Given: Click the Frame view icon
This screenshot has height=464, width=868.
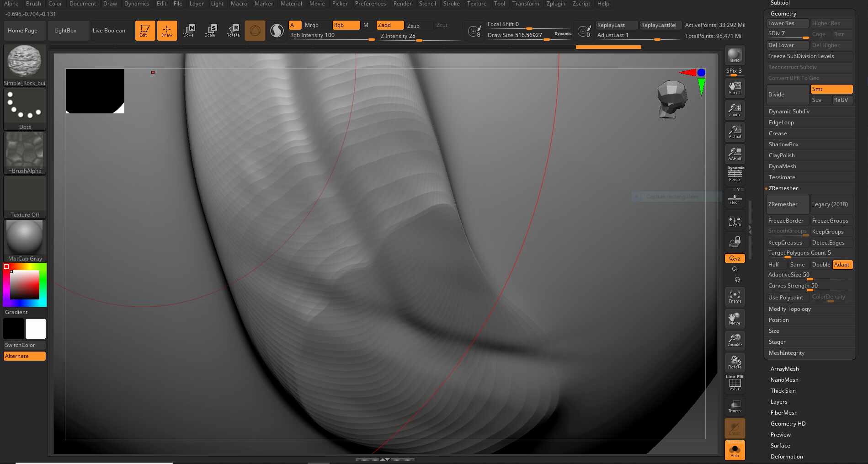Looking at the screenshot, I should (735, 297).
